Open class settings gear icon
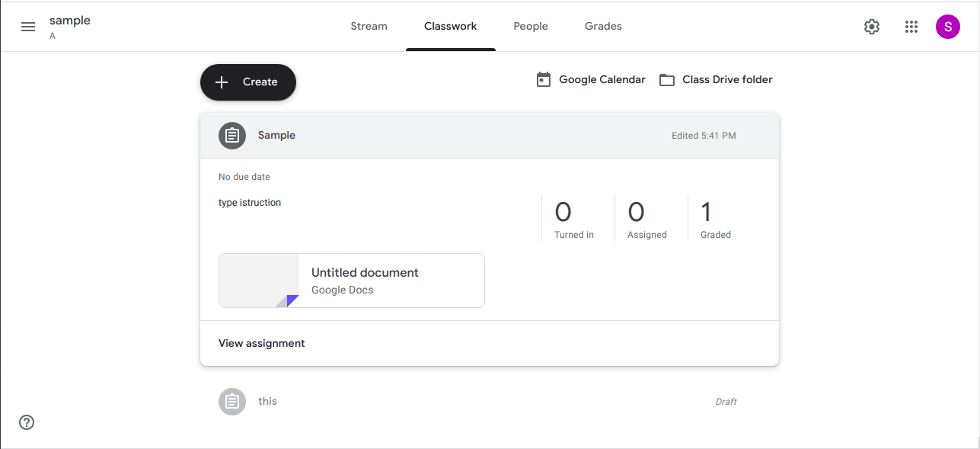Screen dimensions: 980x449 [x=872, y=27]
